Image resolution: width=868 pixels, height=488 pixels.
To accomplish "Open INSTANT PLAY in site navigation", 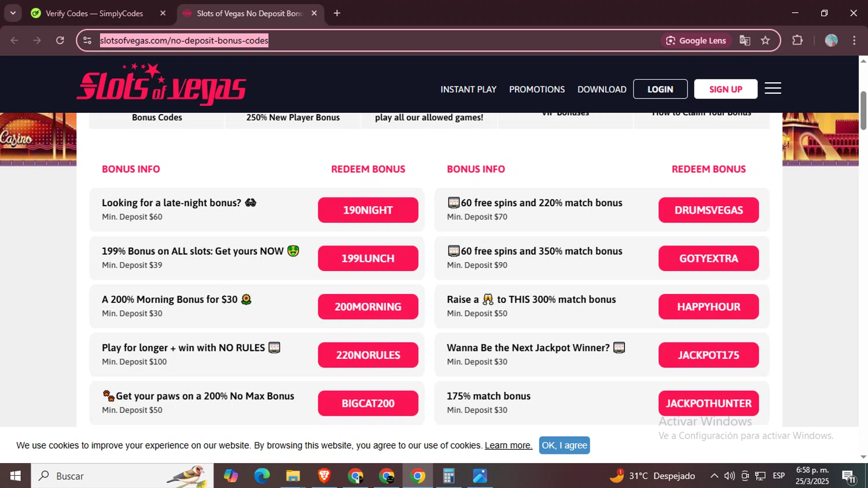I will tap(468, 89).
